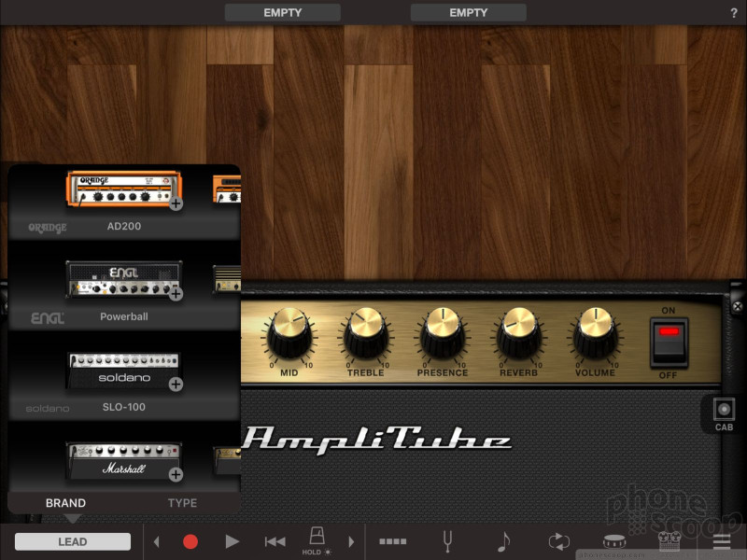Select the Orange AD200 amp thumbnail

pos(124,189)
